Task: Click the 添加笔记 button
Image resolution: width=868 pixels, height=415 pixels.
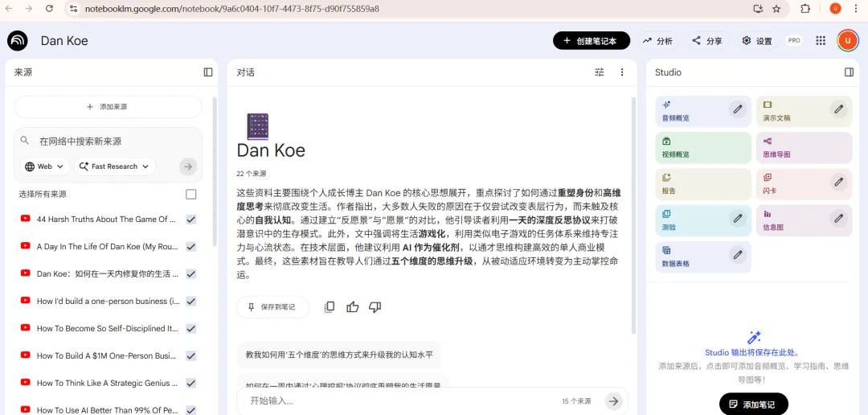Action: [x=753, y=404]
